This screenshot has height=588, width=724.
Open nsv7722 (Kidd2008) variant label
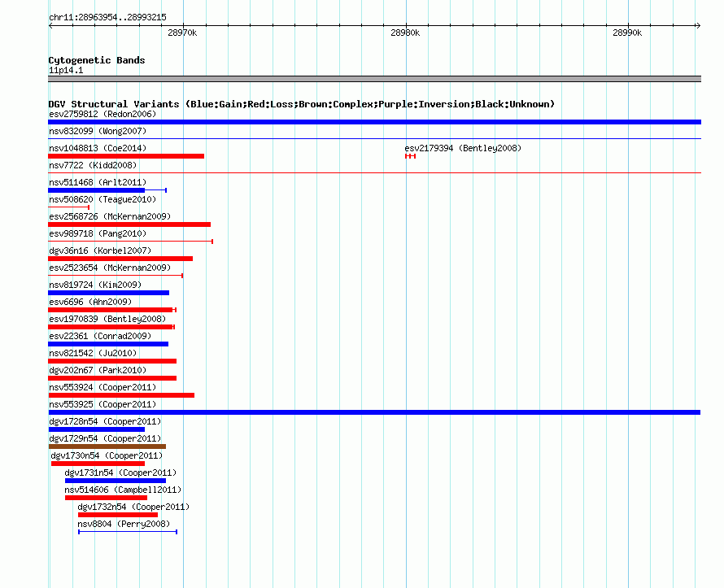[x=93, y=165]
